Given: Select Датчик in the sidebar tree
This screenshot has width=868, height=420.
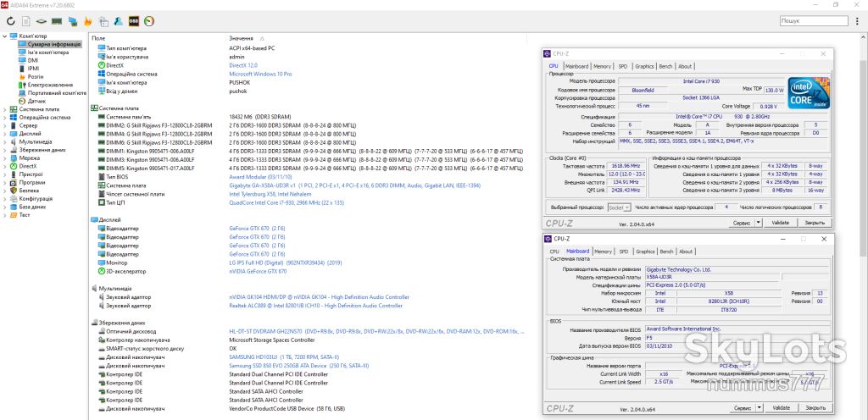Looking at the screenshot, I should pos(36,101).
